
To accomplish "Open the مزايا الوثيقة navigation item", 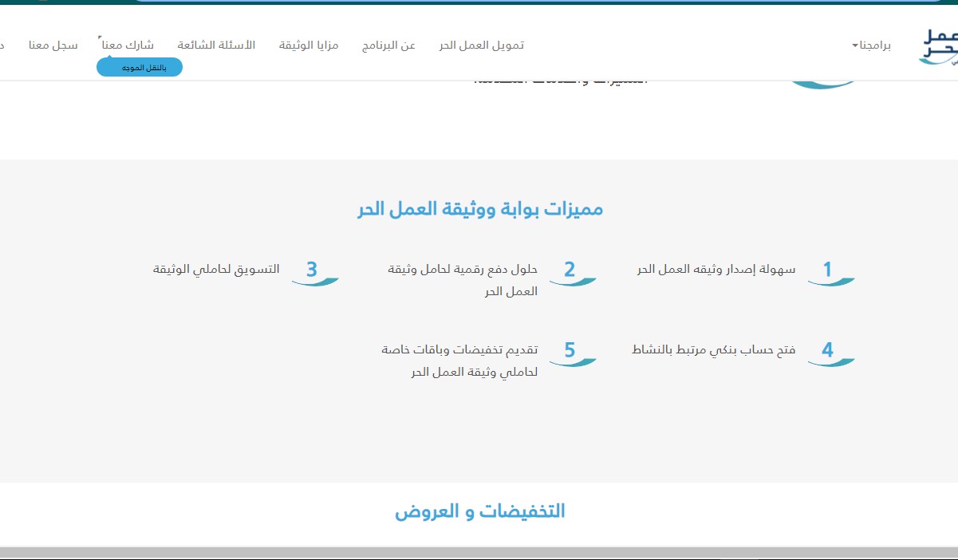I will [309, 45].
